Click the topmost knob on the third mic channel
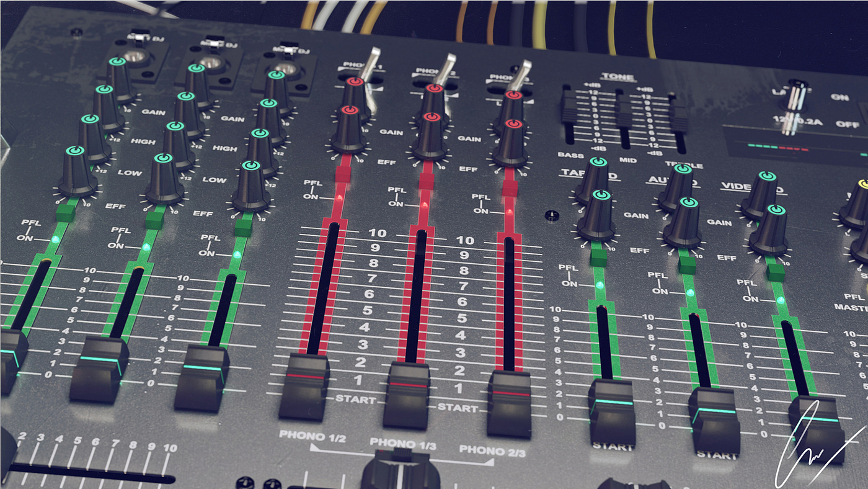Viewport: 868px width, 489px height. tap(277, 92)
